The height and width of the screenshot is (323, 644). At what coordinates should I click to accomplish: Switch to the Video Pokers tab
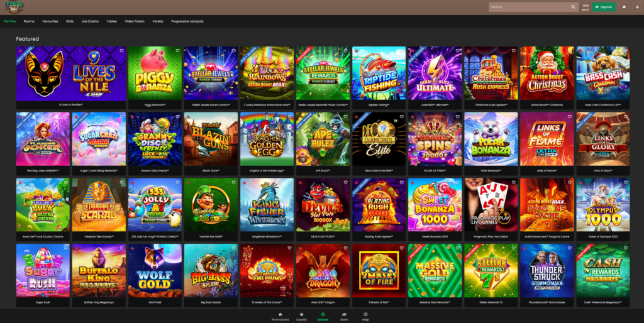coord(135,21)
